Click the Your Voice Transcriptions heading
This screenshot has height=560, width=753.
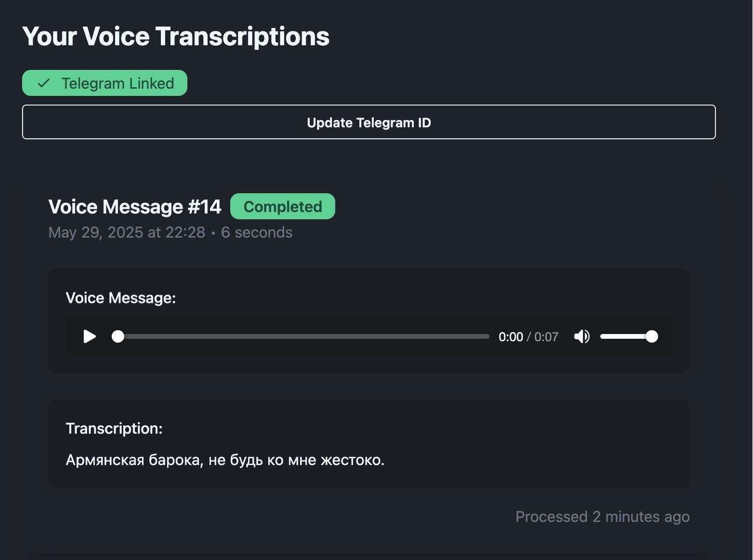(176, 37)
